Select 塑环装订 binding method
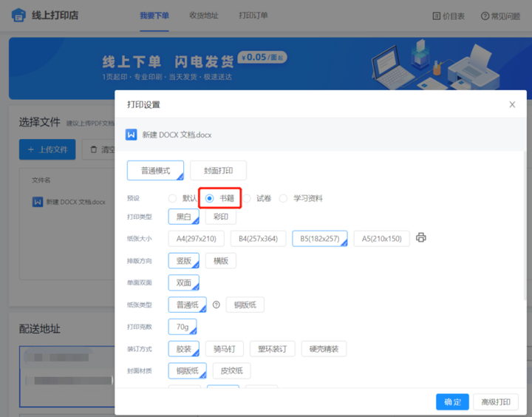 [x=273, y=349]
